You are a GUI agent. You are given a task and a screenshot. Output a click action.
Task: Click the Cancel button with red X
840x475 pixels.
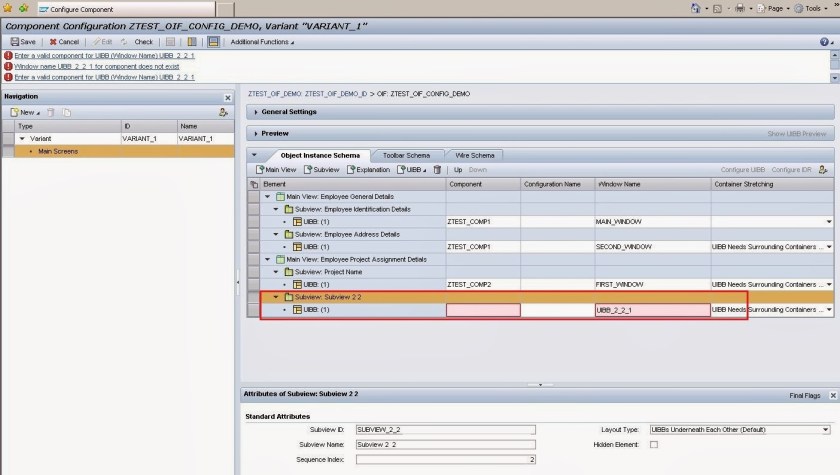click(64, 42)
